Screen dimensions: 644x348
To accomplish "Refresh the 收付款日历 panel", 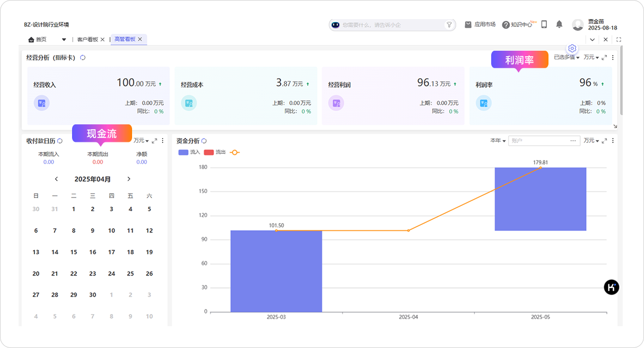I will [60, 141].
